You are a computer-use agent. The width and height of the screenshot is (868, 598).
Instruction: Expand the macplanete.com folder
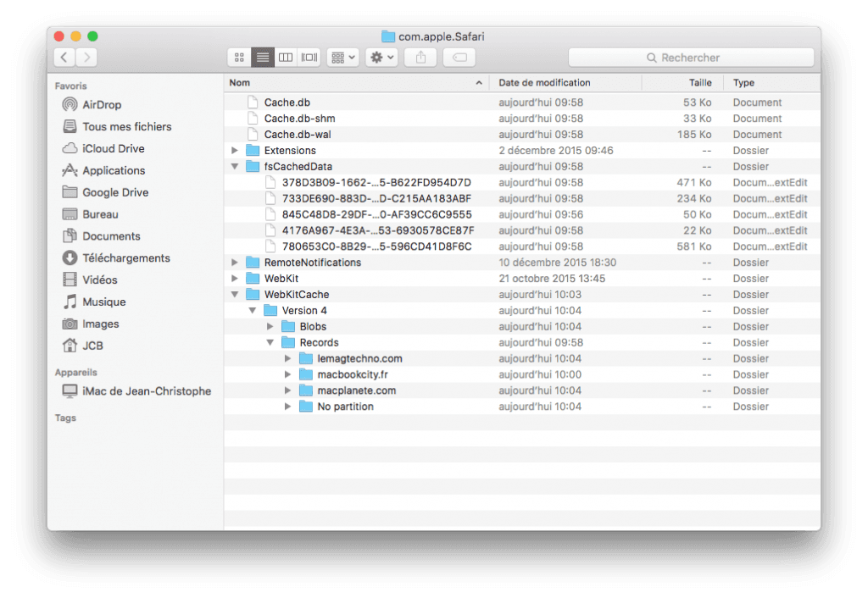coord(288,390)
